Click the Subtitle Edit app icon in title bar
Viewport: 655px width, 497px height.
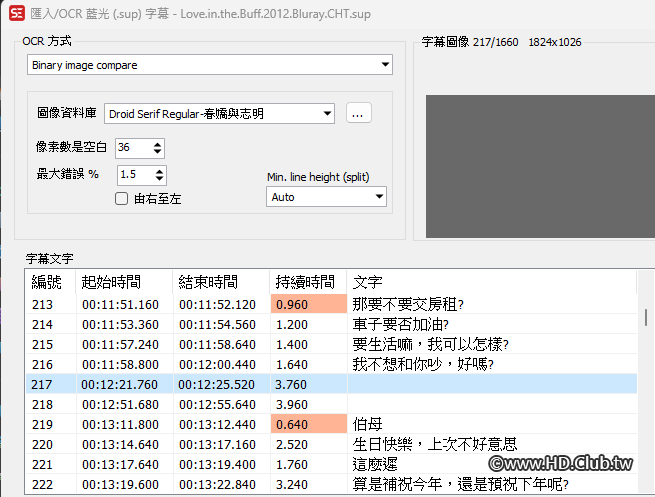pyautogui.click(x=17, y=13)
